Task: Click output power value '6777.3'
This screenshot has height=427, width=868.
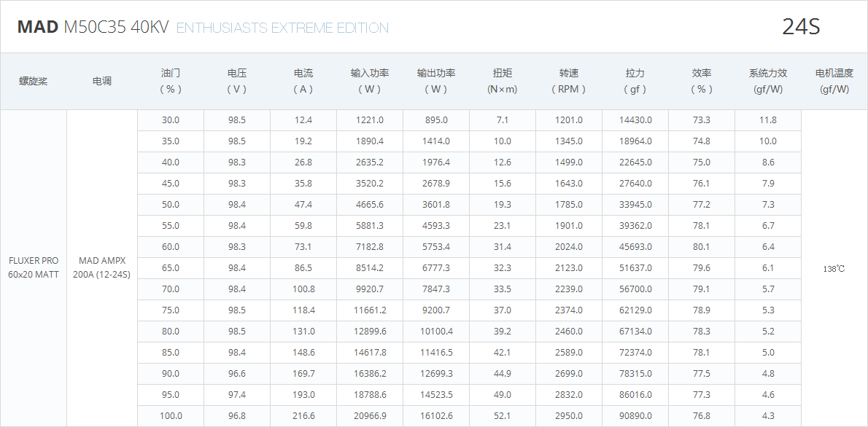Action: tap(436, 267)
